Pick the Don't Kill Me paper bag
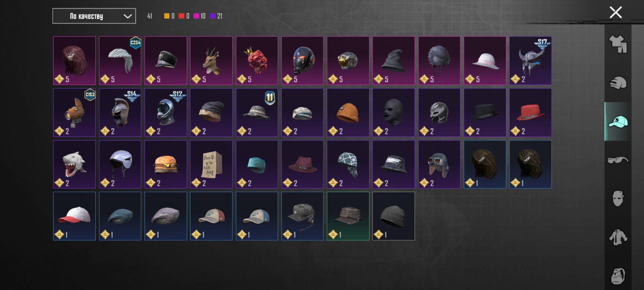Screen dimensions: 644x290 click(211, 164)
